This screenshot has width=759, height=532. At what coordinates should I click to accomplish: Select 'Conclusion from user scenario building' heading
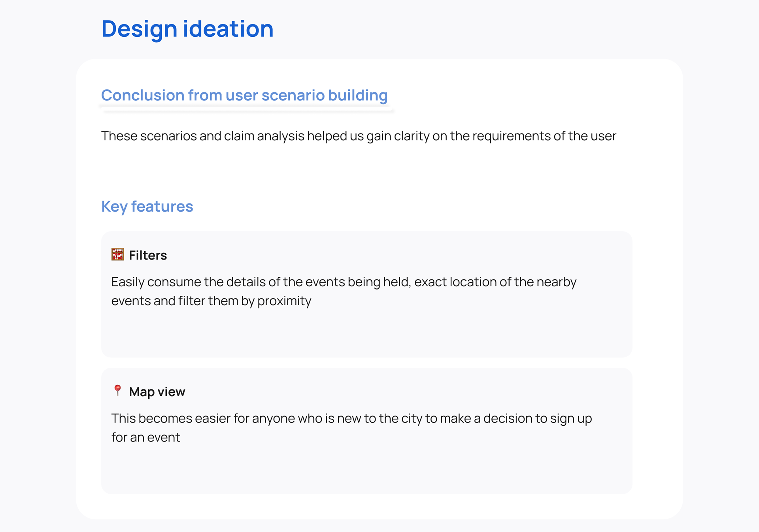click(x=244, y=95)
